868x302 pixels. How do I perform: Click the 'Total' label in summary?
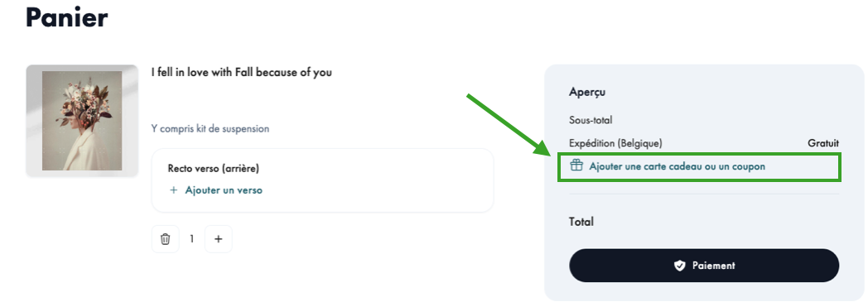[581, 222]
